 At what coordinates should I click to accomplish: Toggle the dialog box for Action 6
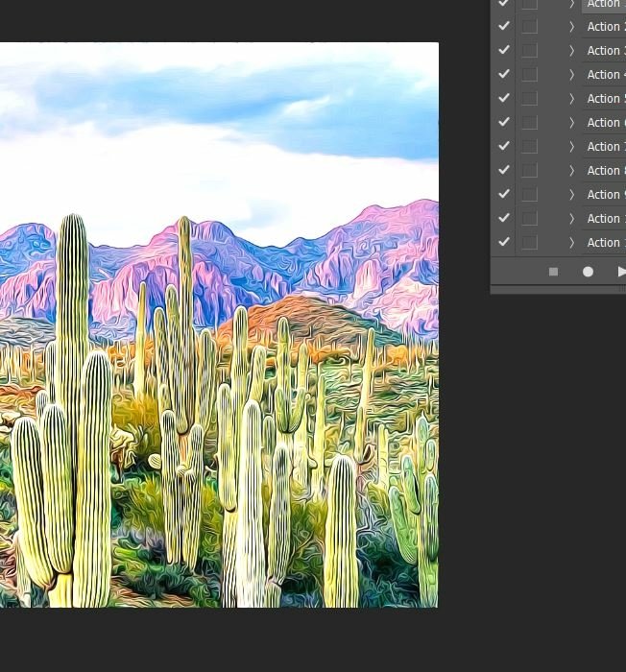click(x=529, y=122)
